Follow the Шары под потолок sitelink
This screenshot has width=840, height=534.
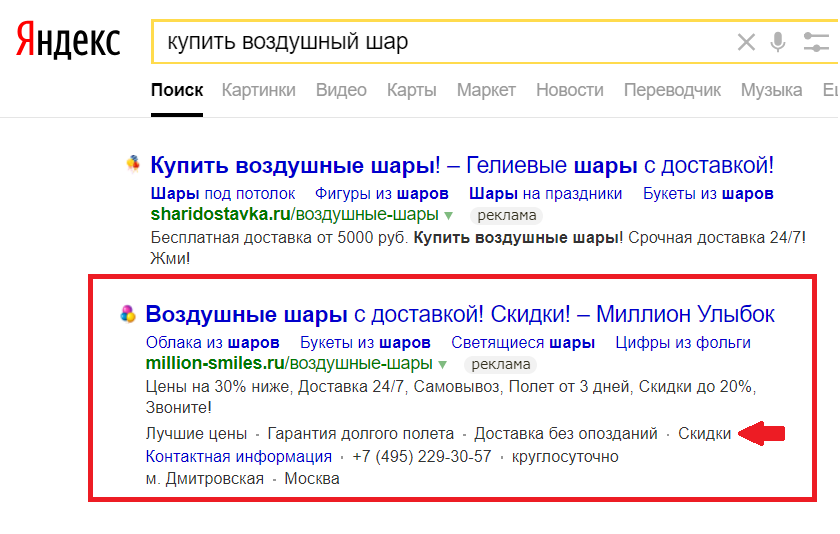point(222,193)
